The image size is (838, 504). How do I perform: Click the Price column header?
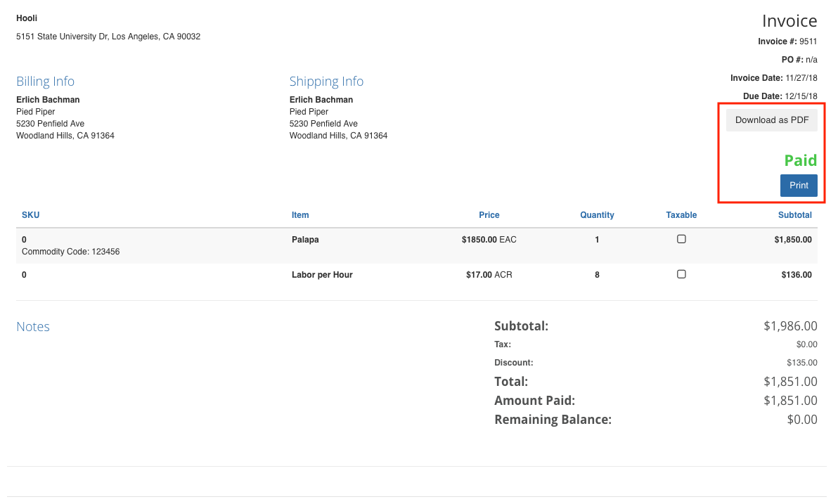489,215
